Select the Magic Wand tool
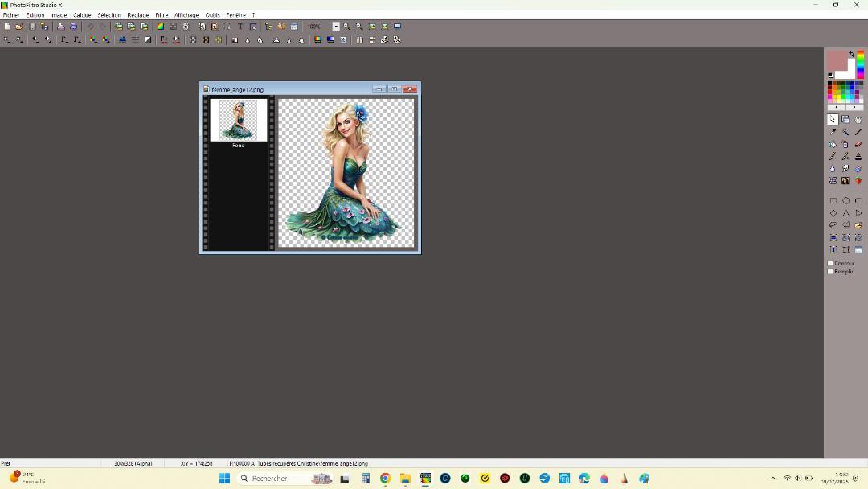868x489 pixels. pyautogui.click(x=845, y=132)
